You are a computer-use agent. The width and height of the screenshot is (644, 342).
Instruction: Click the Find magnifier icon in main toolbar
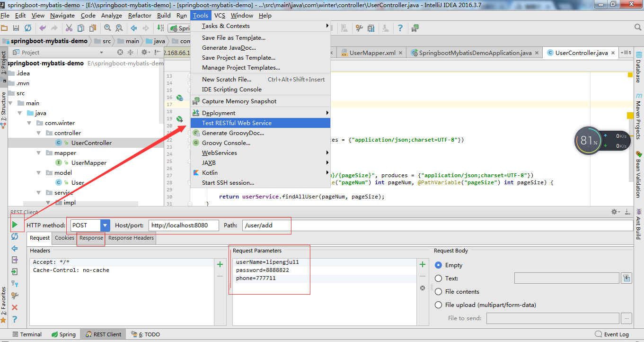[x=107, y=28]
